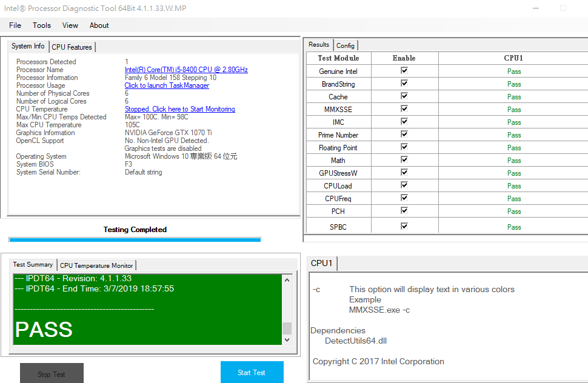Image resolution: width=588 pixels, height=383 pixels.
Task: Select the Results tab
Action: 319,45
